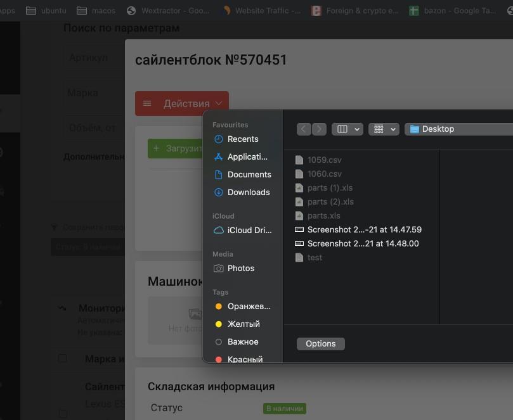
Task: Open the Действия dropdown button
Action: 182,104
